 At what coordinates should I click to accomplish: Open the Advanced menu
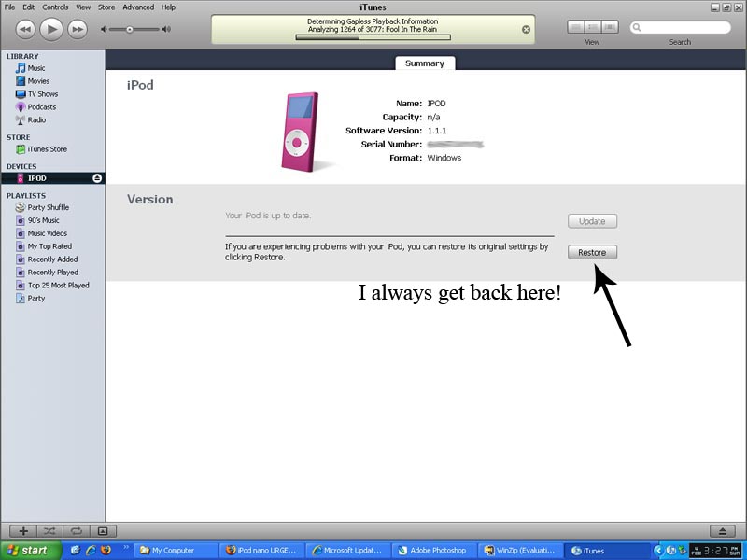137,6
